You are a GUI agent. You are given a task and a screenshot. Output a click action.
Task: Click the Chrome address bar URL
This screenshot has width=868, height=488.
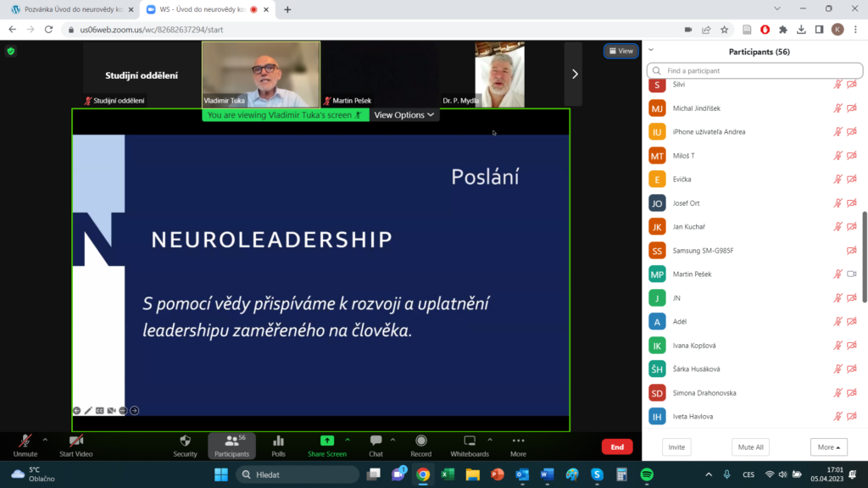[151, 30]
